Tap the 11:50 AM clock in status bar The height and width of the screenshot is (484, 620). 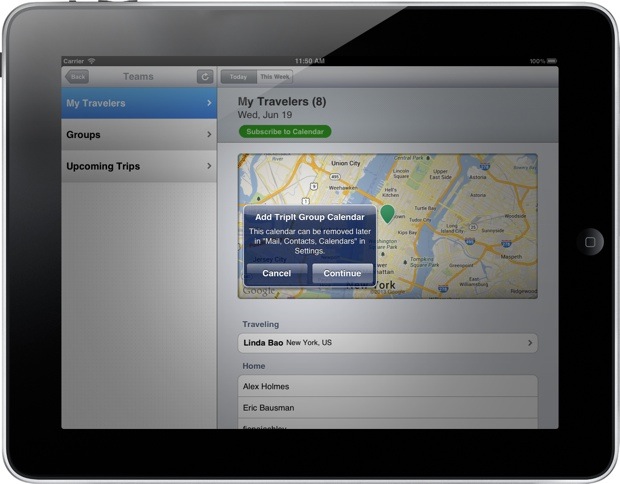point(310,61)
